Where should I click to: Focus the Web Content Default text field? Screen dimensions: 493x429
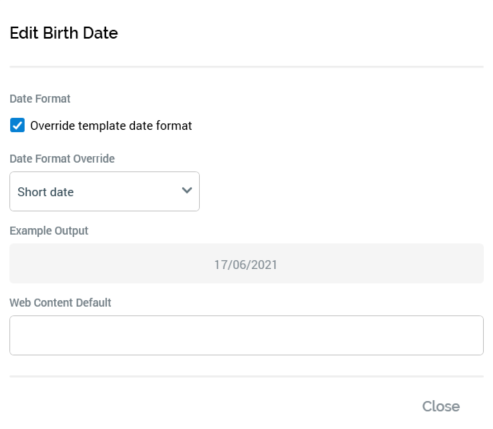pyautogui.click(x=246, y=335)
